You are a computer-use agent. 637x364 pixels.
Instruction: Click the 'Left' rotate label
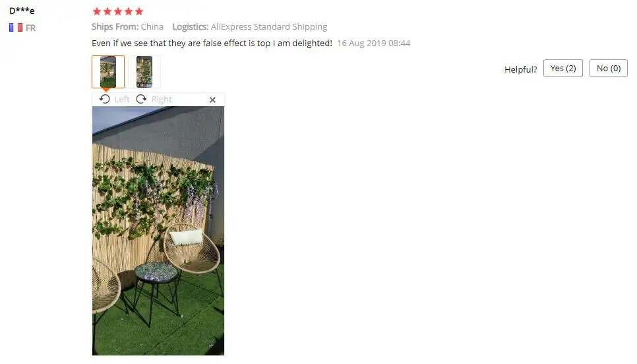(x=122, y=99)
